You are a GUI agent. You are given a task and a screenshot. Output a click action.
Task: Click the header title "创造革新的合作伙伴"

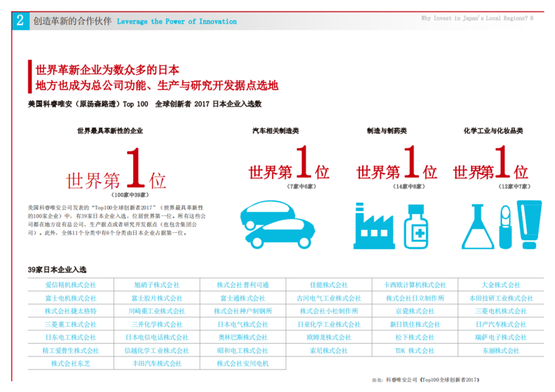pyautogui.click(x=72, y=21)
